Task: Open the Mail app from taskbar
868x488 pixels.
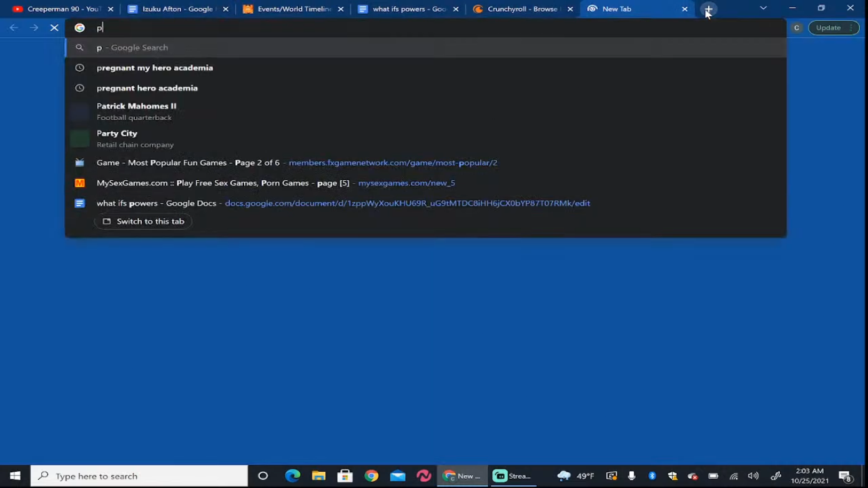Action: point(398,476)
